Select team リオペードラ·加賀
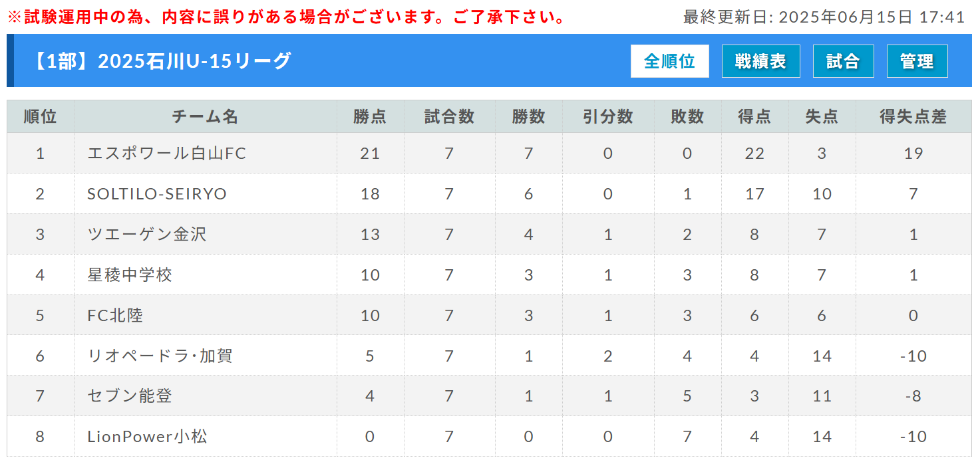 (x=160, y=356)
